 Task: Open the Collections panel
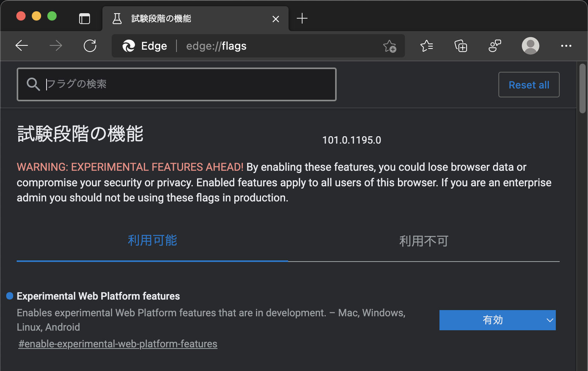pos(461,46)
